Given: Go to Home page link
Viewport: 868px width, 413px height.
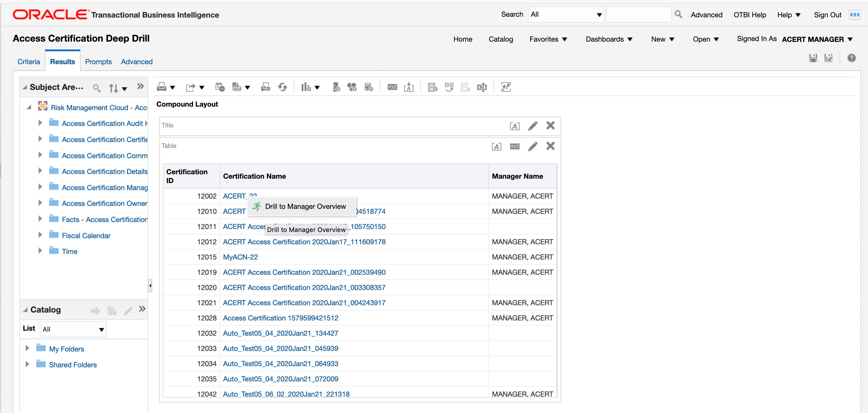Looking at the screenshot, I should click(x=463, y=39).
